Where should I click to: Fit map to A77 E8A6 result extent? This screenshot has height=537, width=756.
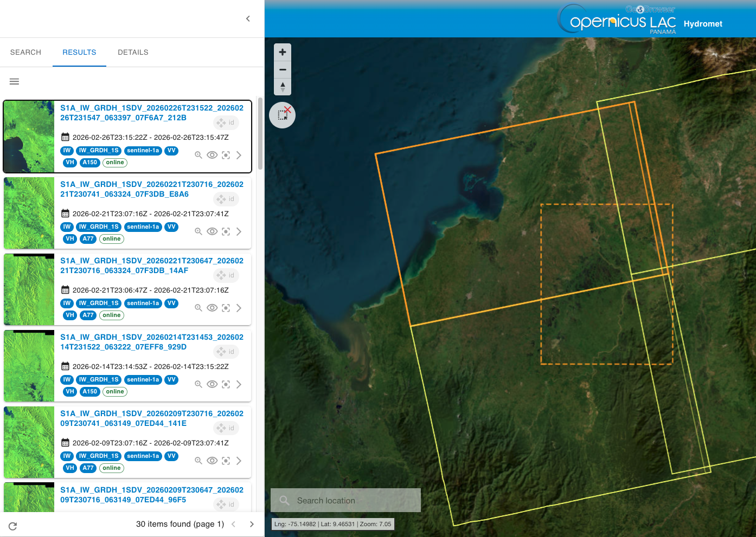(x=226, y=231)
